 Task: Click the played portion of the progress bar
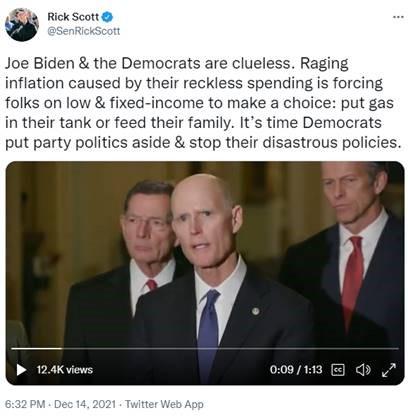(x=36, y=349)
